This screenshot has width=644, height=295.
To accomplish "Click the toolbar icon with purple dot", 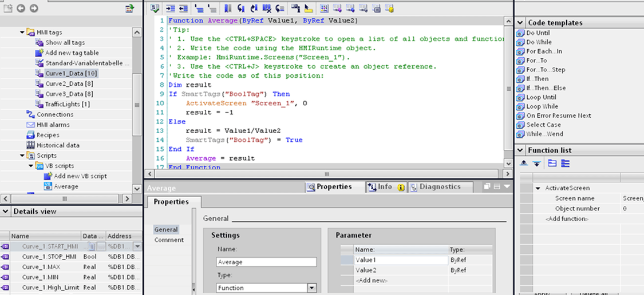I will [338, 8].
